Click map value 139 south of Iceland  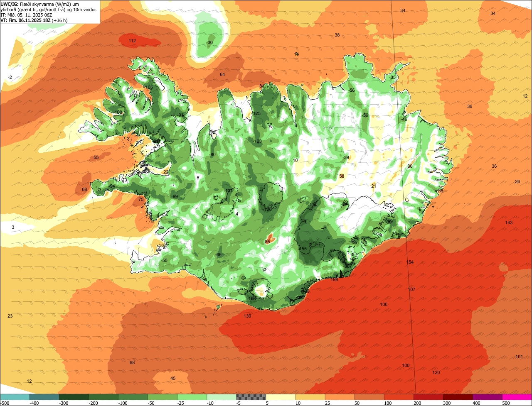click(x=247, y=316)
